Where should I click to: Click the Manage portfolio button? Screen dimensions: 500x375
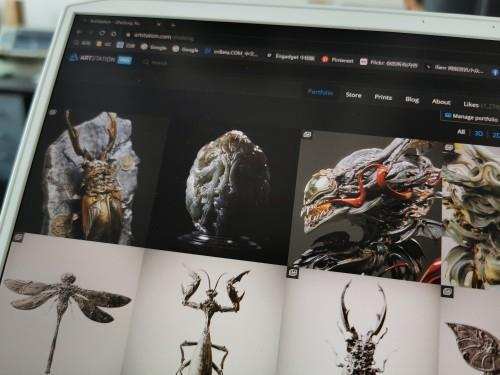click(471, 117)
